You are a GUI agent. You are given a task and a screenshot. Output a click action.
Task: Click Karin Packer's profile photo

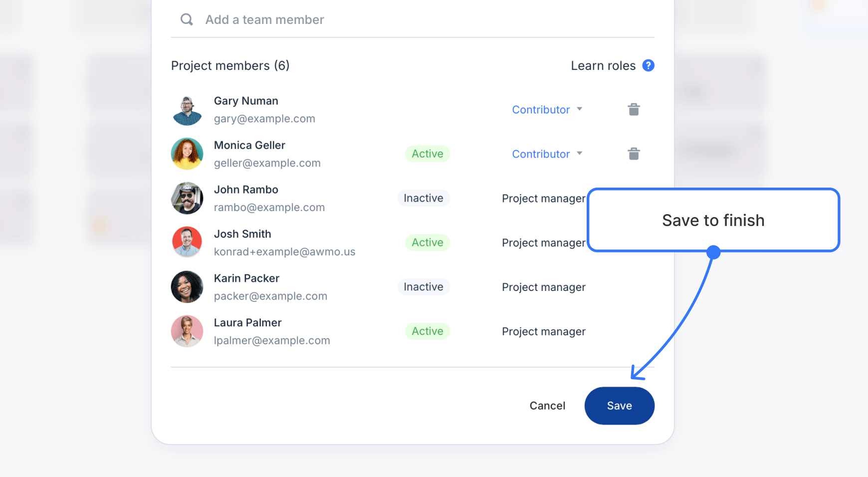point(187,287)
